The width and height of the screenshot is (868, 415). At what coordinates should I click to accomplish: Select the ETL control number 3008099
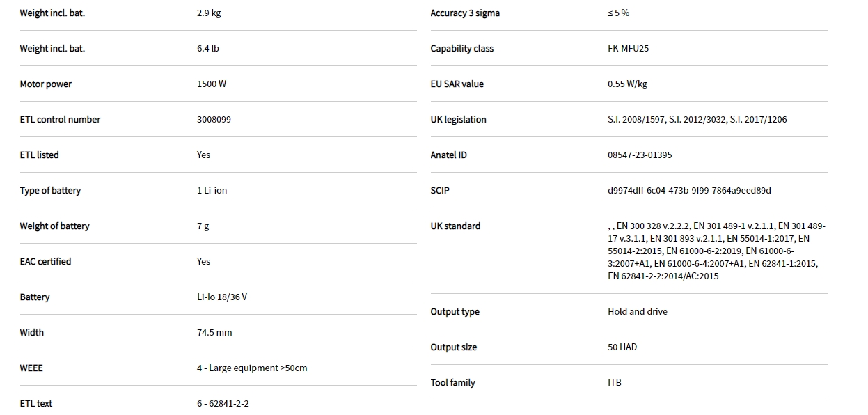point(214,120)
